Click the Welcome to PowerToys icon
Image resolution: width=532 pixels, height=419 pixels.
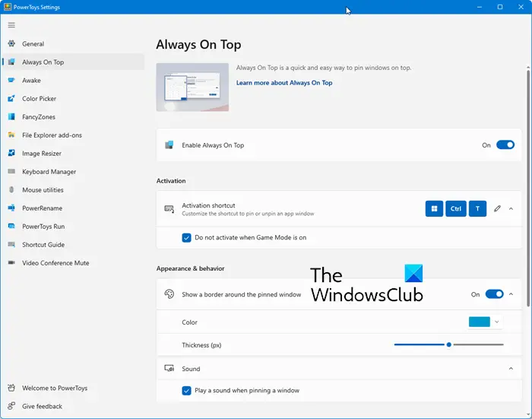(x=11, y=388)
